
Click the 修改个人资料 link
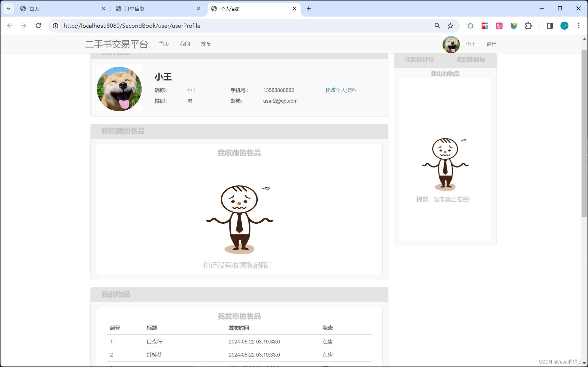pyautogui.click(x=340, y=90)
